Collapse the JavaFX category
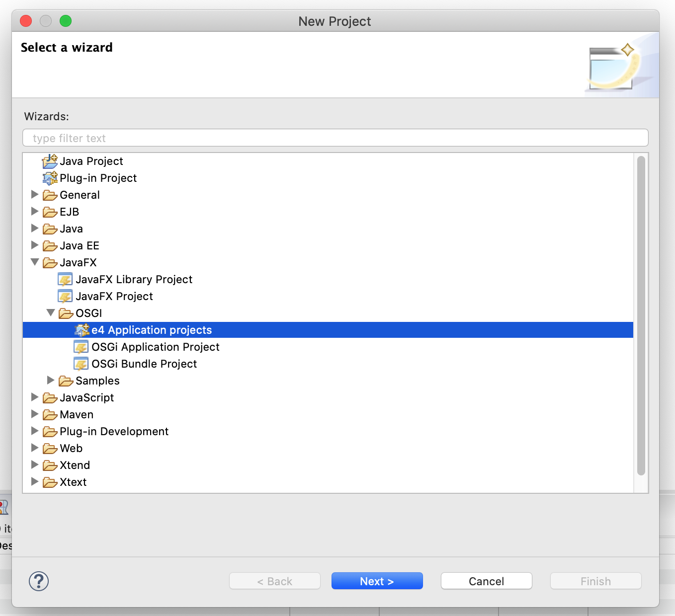Viewport: 675px width, 616px height. 35,262
